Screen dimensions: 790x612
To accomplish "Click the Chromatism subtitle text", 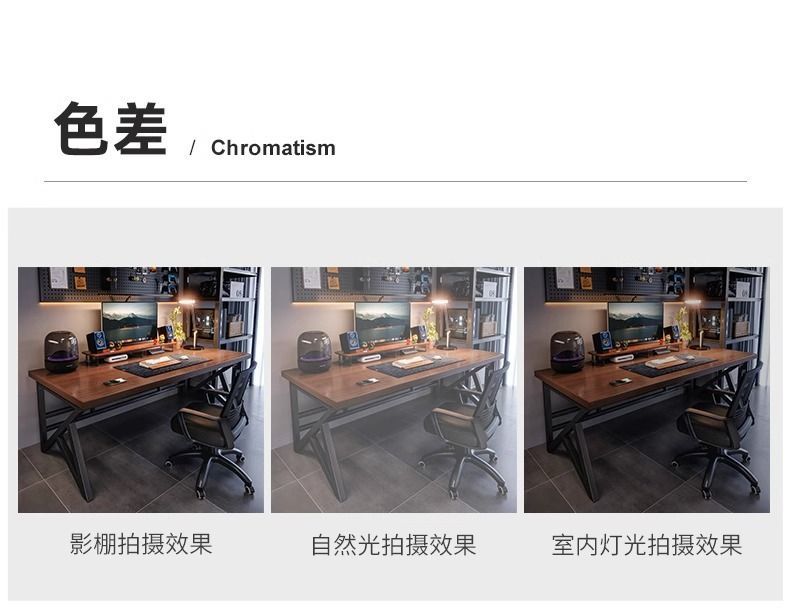I will pyautogui.click(x=273, y=148).
